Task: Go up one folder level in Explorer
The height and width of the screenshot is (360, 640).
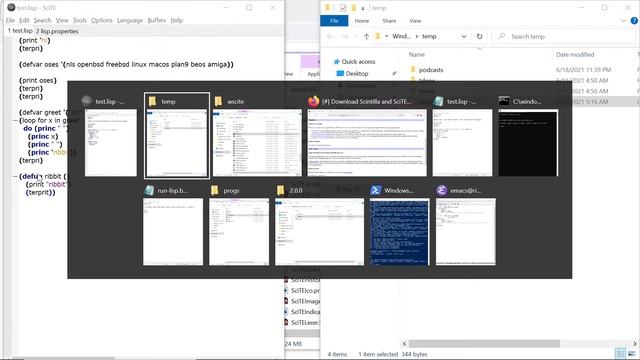Action: click(x=367, y=36)
